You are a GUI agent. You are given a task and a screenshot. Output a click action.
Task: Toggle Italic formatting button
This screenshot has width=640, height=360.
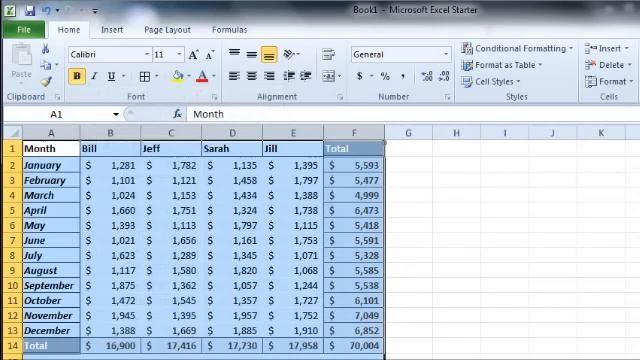click(94, 76)
